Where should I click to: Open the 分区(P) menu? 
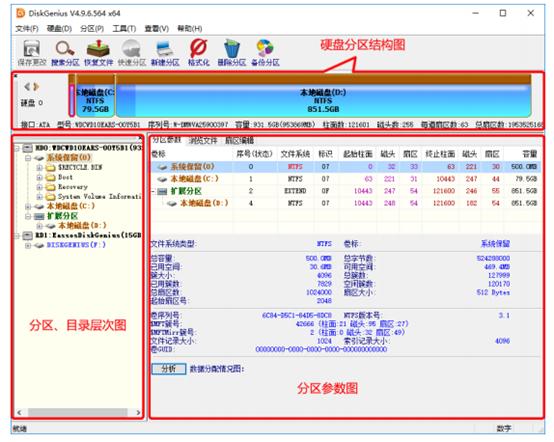tap(92, 29)
